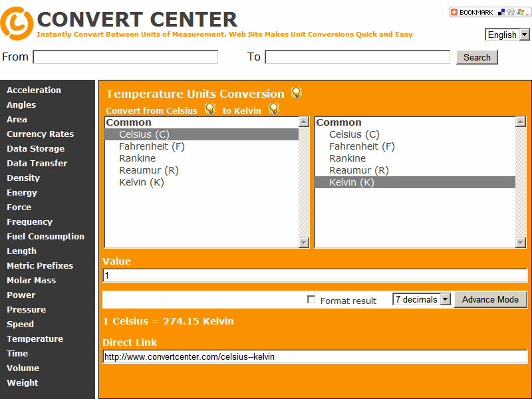
Task: Open the Metric Prefixes category
Action: [x=40, y=265]
